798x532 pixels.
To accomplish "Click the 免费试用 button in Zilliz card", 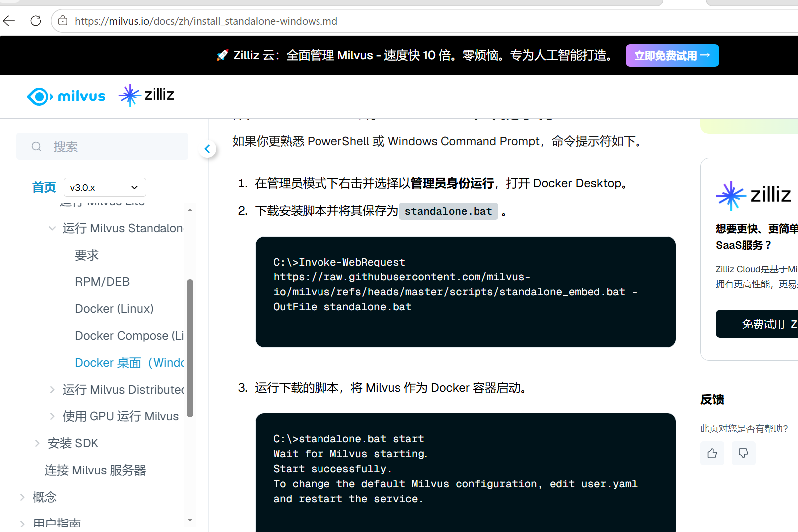I will (757, 324).
